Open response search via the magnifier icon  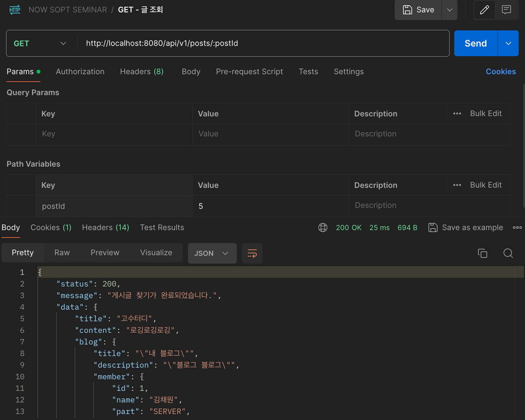pyautogui.click(x=508, y=253)
